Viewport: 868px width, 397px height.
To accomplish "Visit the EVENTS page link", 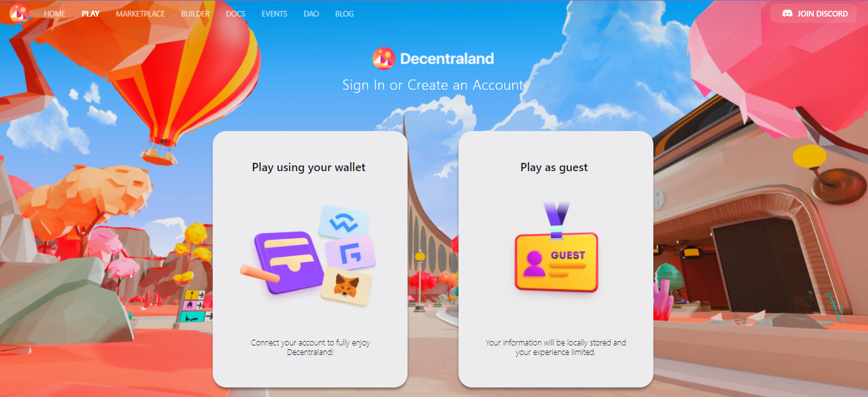I will 274,13.
